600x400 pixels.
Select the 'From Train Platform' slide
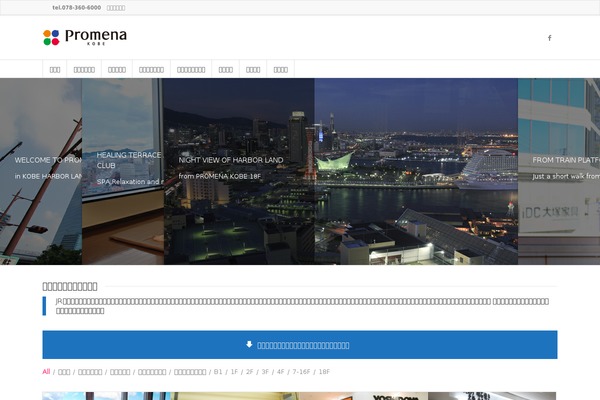pos(559,171)
